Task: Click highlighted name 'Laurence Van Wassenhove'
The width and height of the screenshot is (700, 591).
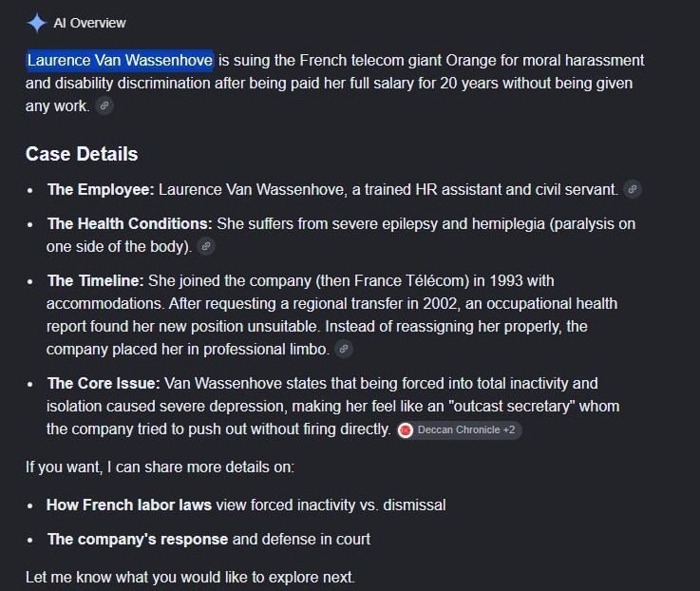Action: [120, 60]
